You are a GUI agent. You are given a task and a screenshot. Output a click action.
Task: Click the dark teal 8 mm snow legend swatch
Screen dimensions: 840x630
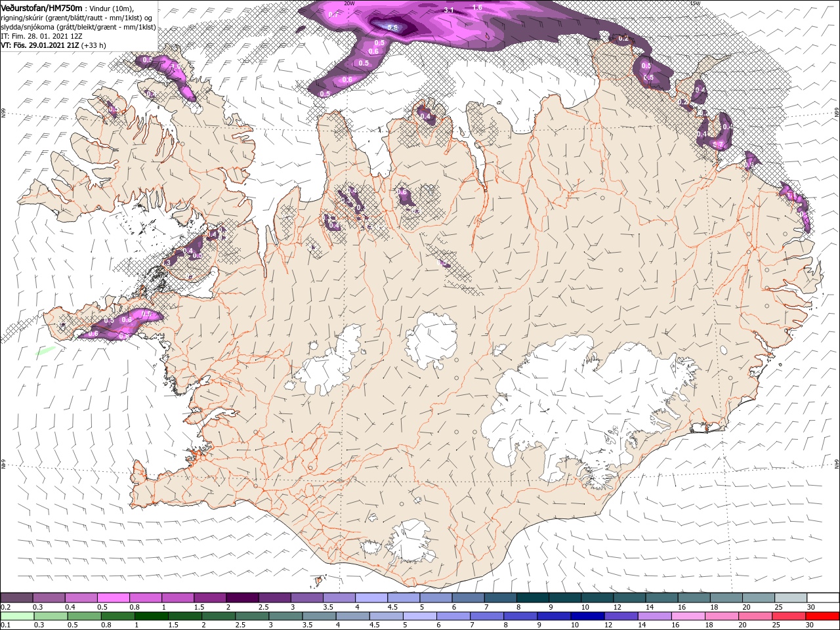click(532, 598)
